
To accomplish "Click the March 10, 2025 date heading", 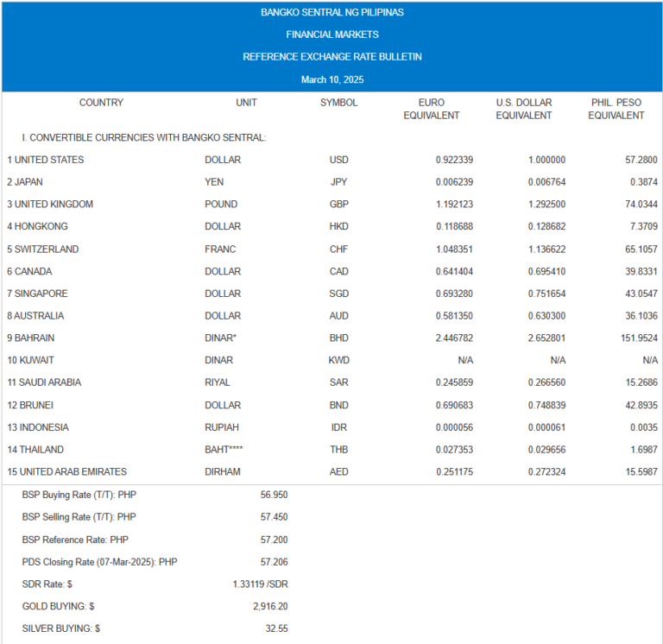I will pyautogui.click(x=332, y=79).
